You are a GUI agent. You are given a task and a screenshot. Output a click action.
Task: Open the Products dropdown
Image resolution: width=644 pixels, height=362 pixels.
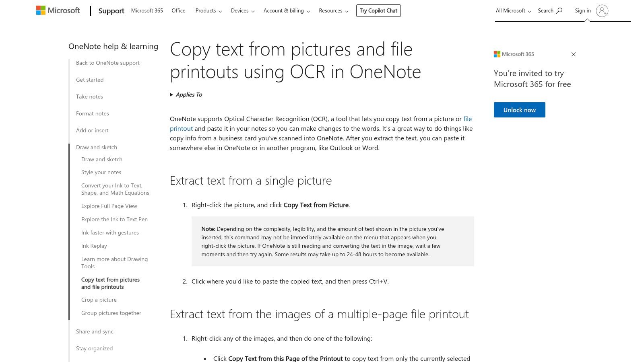(208, 11)
